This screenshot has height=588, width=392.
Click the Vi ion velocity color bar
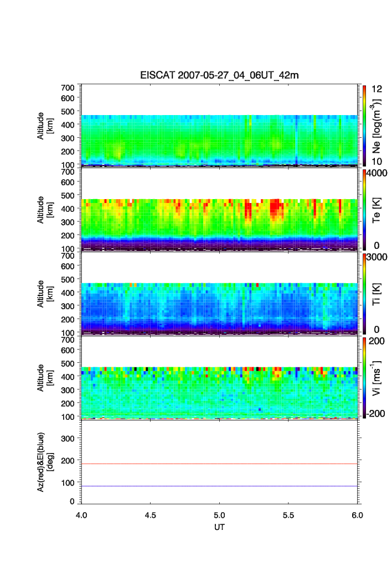click(x=365, y=377)
